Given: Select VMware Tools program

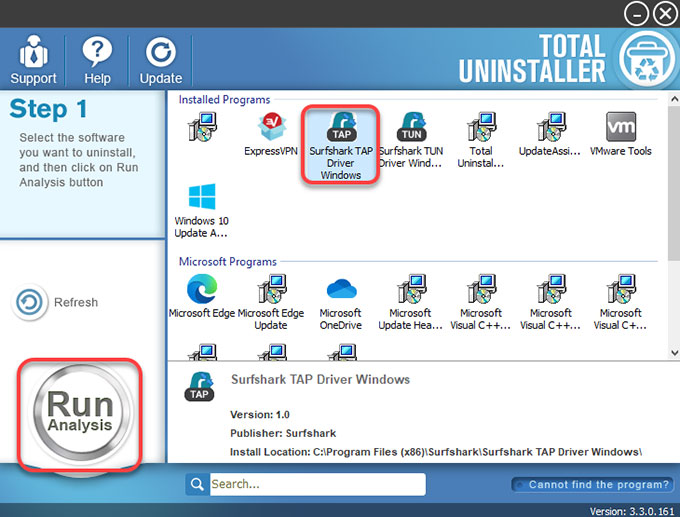Looking at the screenshot, I should pos(621,134).
